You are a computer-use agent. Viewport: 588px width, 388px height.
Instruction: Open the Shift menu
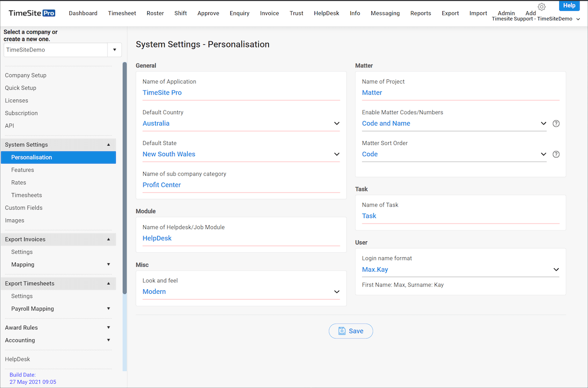pyautogui.click(x=180, y=13)
